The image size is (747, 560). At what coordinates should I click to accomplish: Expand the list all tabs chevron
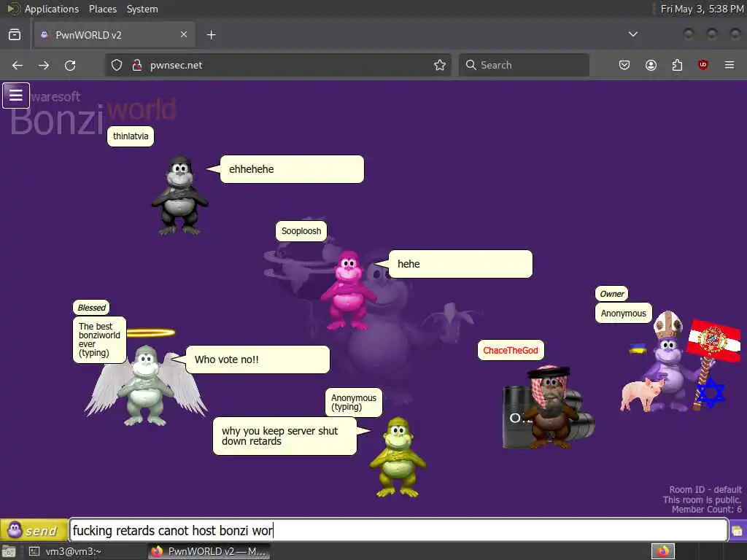click(632, 34)
